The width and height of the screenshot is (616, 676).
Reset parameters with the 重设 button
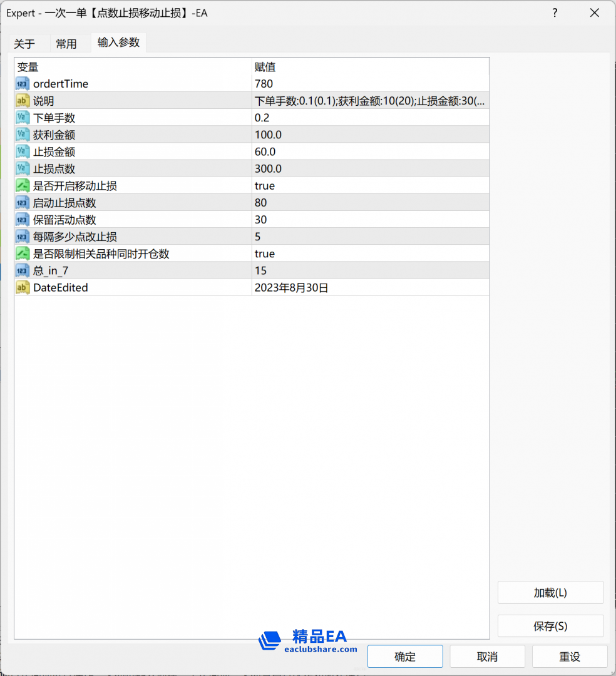coord(569,657)
